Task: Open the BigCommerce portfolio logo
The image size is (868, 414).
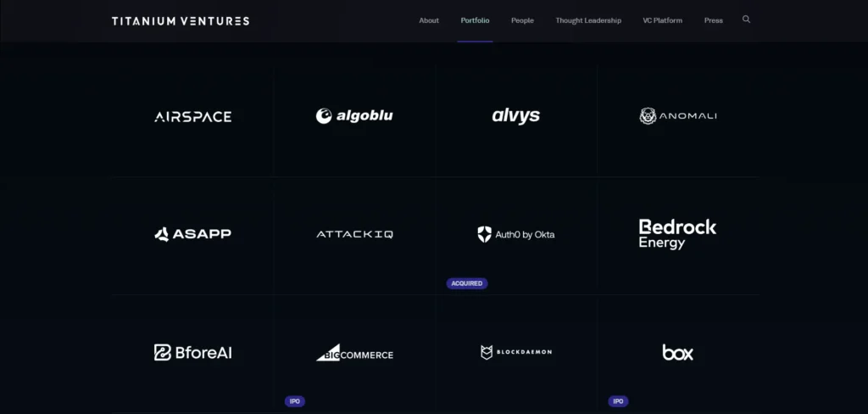Action: click(354, 352)
